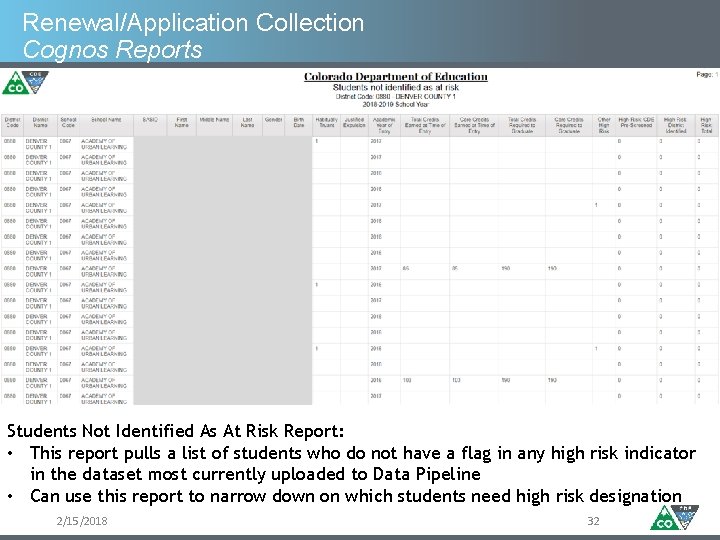Viewport: 720px width, 540px height.
Task: Click the Students not identified as at risk subtitle
Action: coord(395,87)
